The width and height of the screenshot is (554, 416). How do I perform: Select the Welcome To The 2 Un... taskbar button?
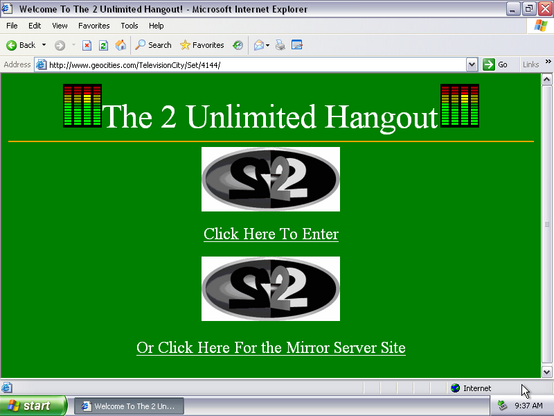[129, 406]
